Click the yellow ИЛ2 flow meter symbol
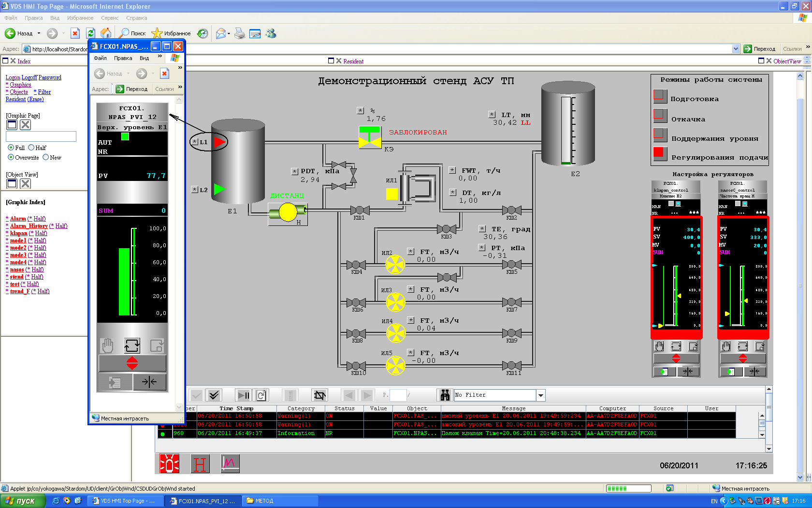812x508 pixels. 395,265
